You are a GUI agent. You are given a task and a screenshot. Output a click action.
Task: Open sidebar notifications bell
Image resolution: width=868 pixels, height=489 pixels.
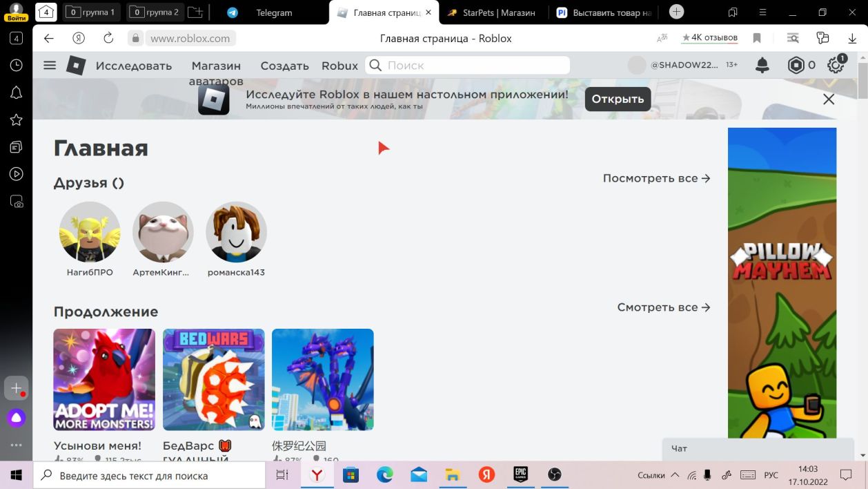point(17,93)
